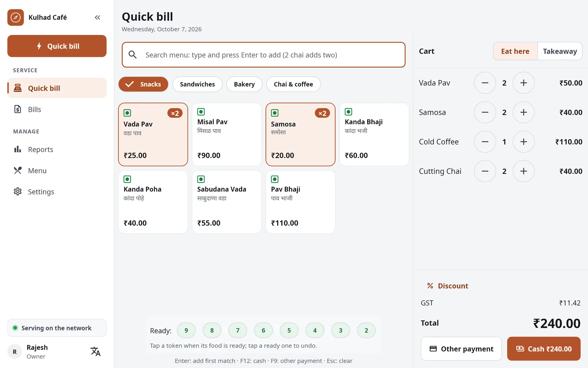Image resolution: width=588 pixels, height=368 pixels.
Task: Open Settings from the sidebar
Action: 57,192
